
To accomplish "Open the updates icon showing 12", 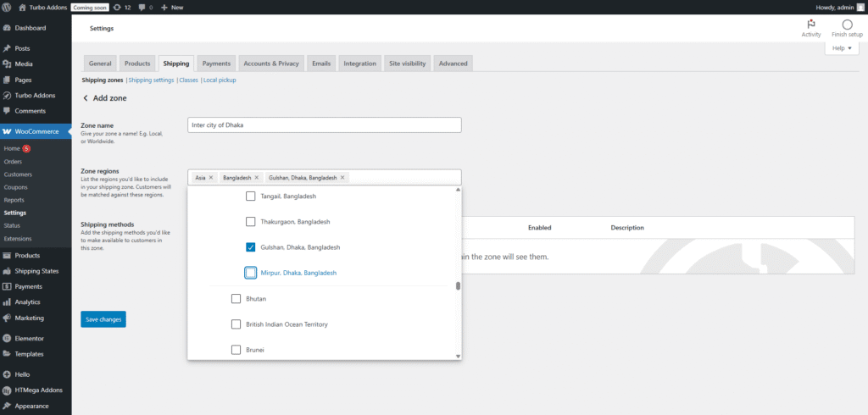I will 122,7.
